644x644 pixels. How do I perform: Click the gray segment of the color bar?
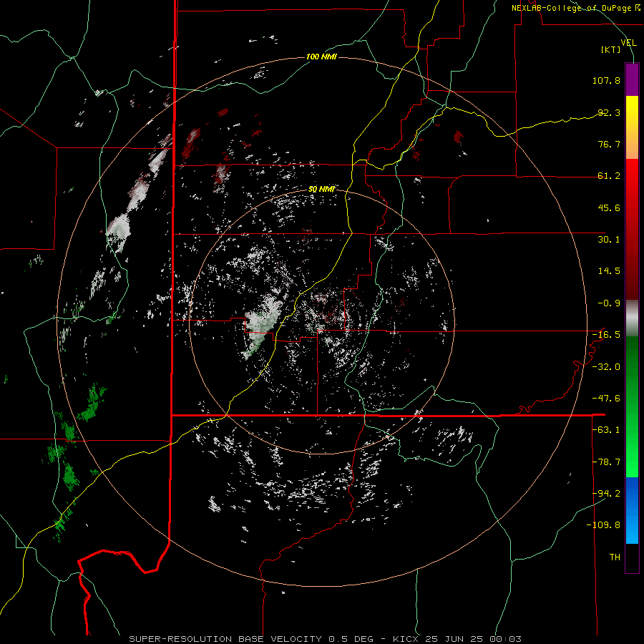pos(632,318)
